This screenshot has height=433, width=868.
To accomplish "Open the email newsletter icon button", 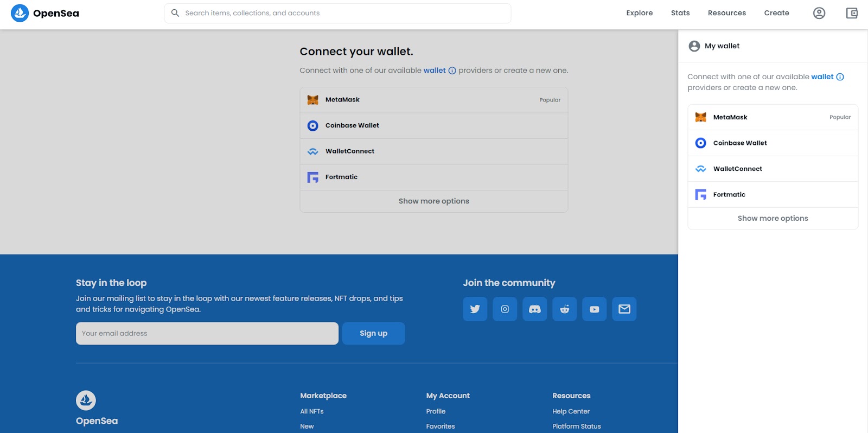I will (624, 309).
